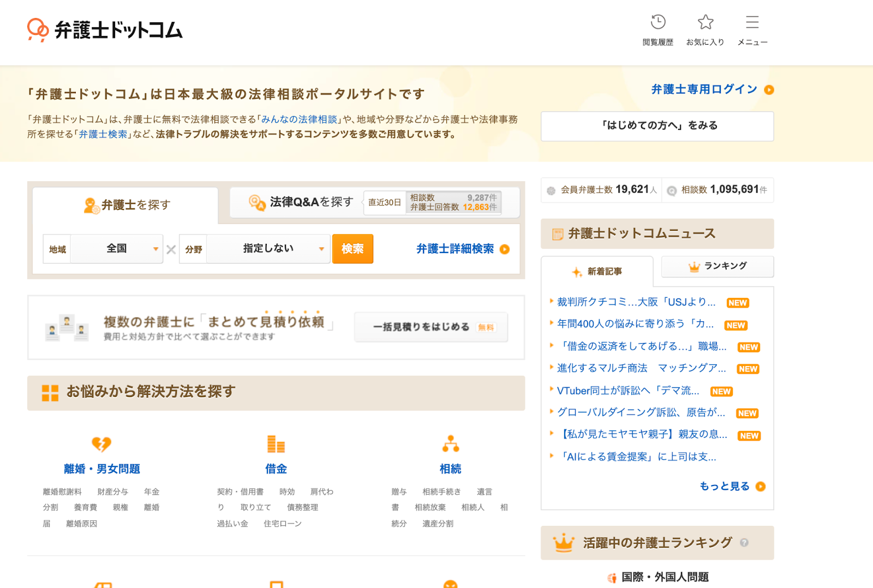873x588 pixels.
Task: Switch to 弁護士を探す tab
Action: coord(125,205)
